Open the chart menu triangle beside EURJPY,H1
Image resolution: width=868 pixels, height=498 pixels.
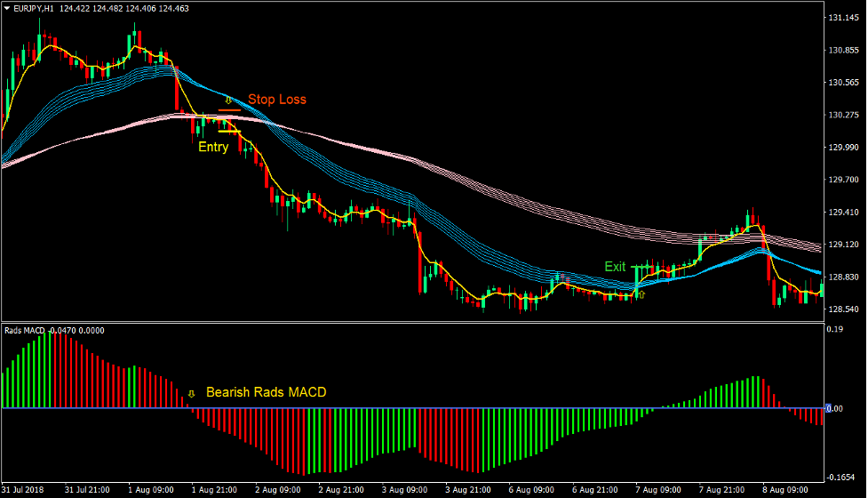click(x=6, y=8)
